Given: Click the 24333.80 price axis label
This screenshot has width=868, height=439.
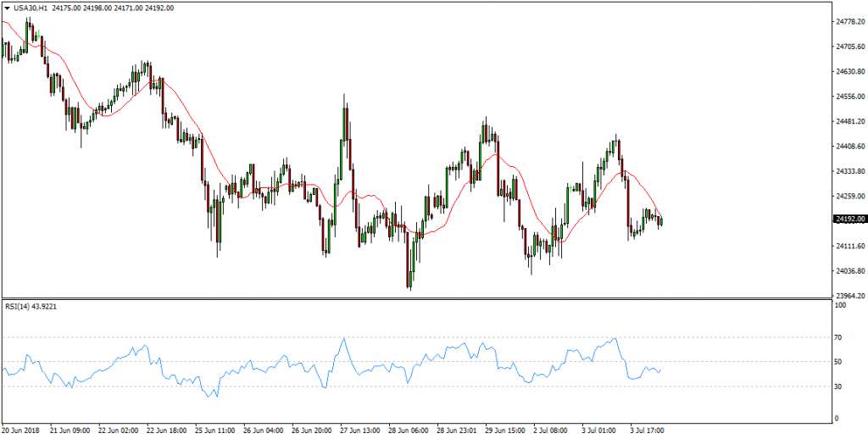Looking at the screenshot, I should click(851, 171).
